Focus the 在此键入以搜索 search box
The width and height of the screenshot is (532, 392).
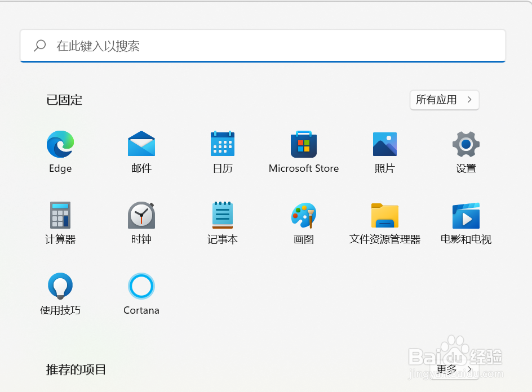[x=263, y=46]
